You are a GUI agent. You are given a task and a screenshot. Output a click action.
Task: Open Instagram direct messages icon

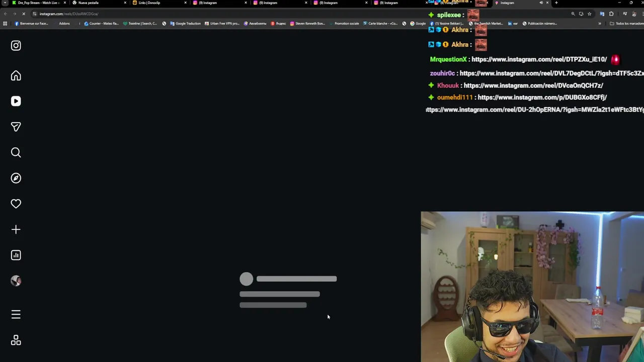click(x=16, y=127)
